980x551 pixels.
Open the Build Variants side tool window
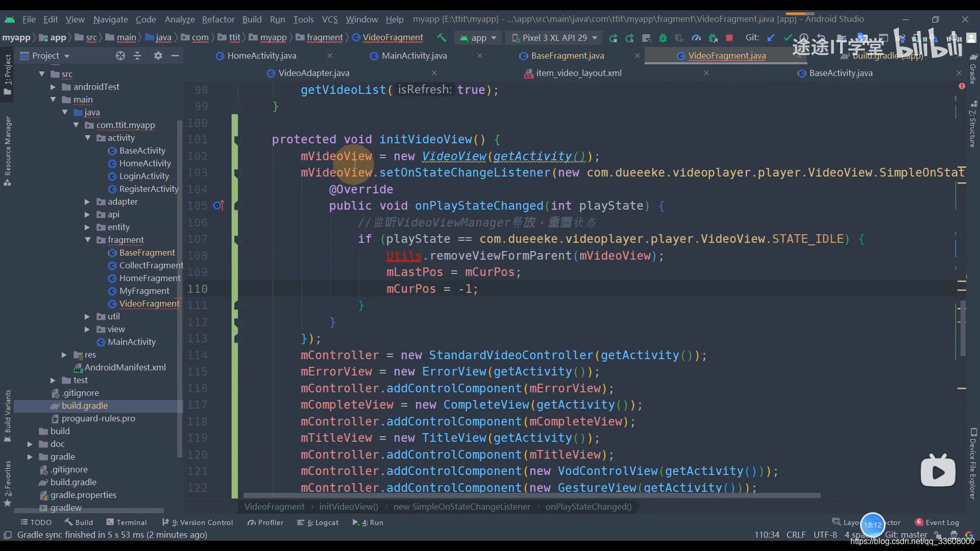pos(8,416)
